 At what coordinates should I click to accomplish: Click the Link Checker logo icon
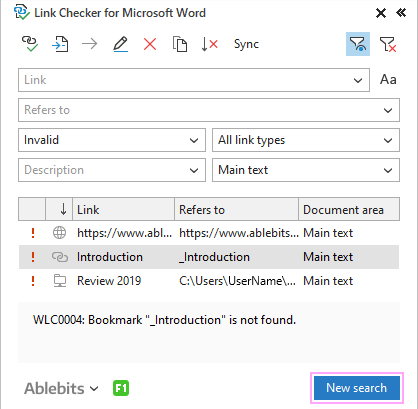22,13
